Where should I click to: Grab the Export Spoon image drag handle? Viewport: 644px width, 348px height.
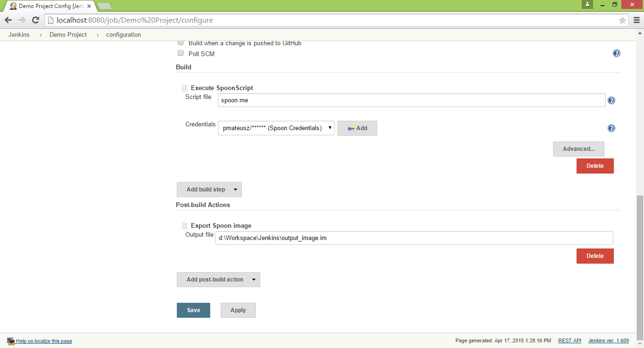tap(184, 226)
